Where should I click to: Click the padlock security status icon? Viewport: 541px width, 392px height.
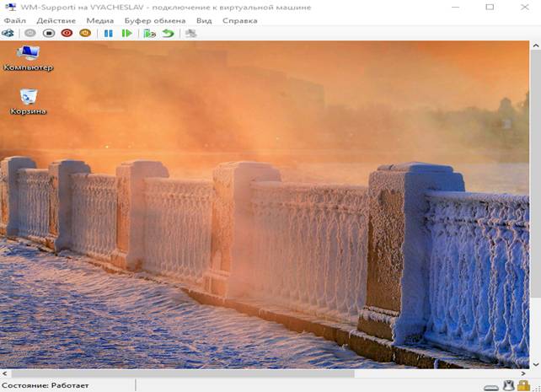(523, 385)
